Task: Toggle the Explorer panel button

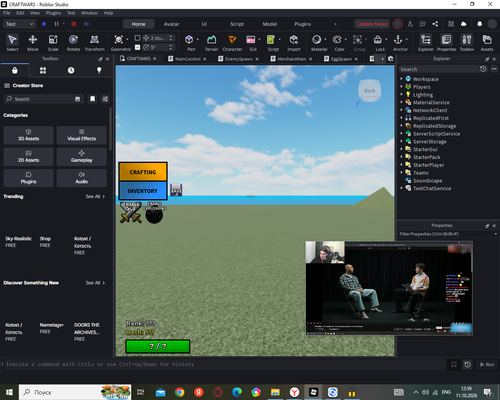Action: pos(426,43)
